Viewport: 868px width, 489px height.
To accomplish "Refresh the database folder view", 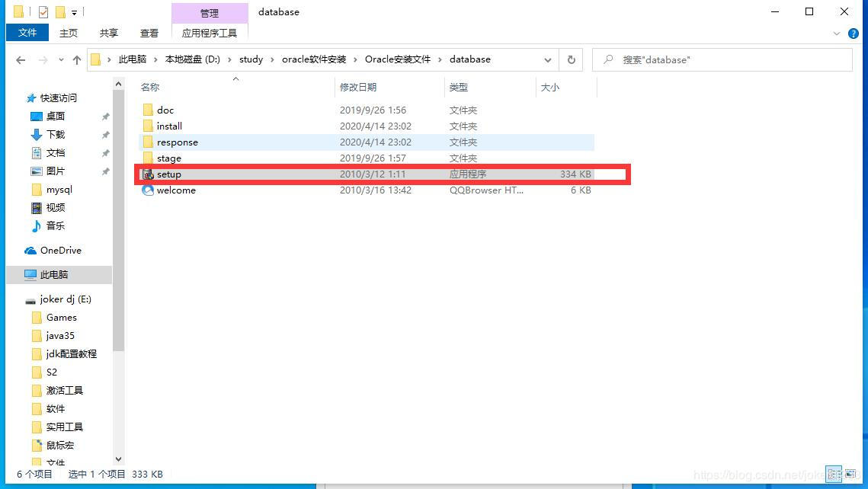I will (572, 59).
